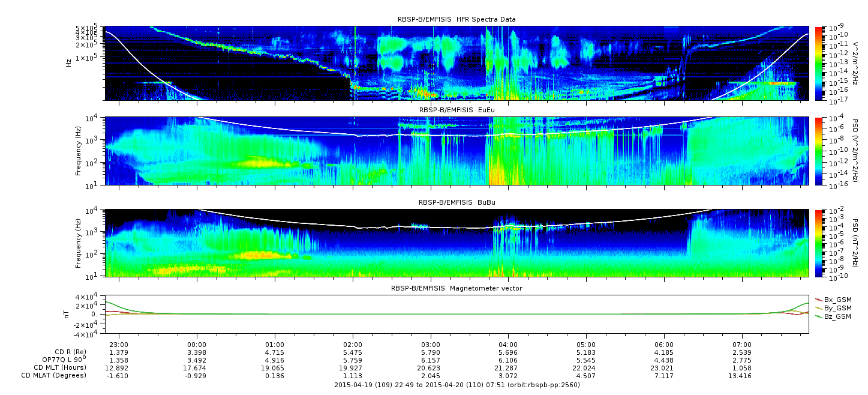Click the Bx_GSM red legend line marker

coord(818,299)
